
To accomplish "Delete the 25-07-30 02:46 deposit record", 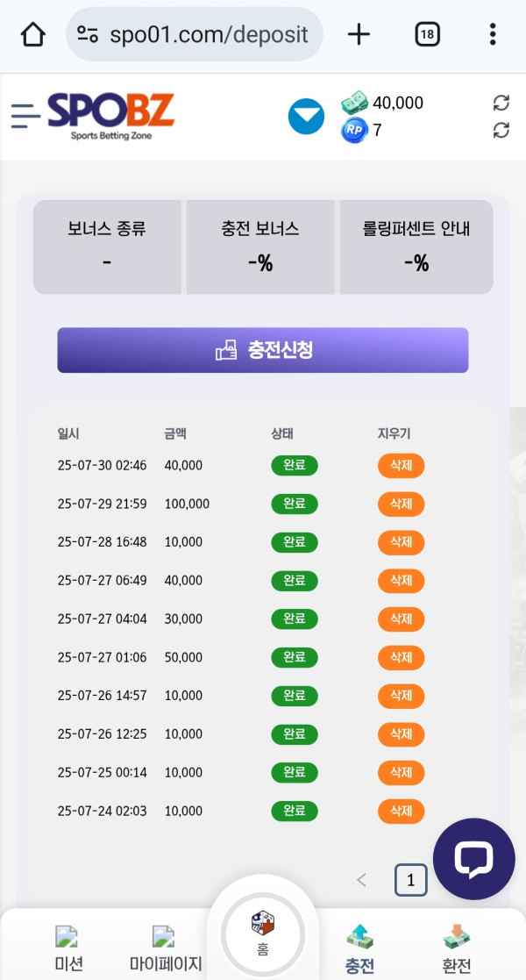I will point(401,465).
